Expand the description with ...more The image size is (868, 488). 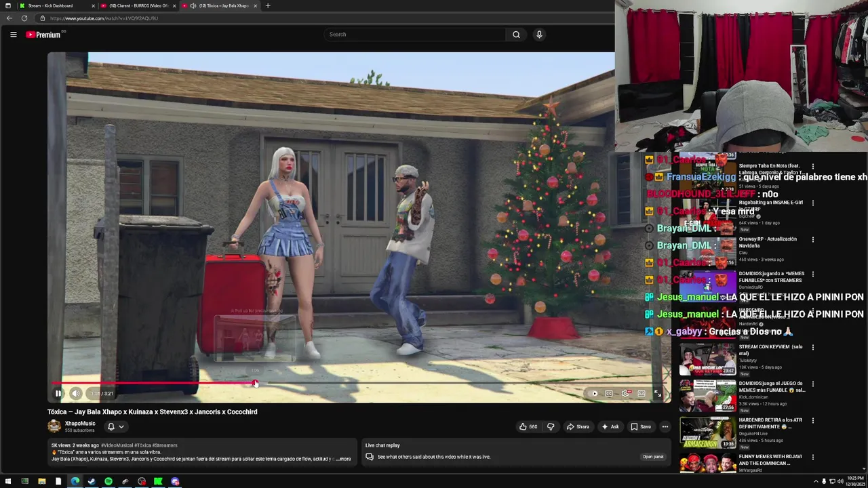pyautogui.click(x=344, y=459)
